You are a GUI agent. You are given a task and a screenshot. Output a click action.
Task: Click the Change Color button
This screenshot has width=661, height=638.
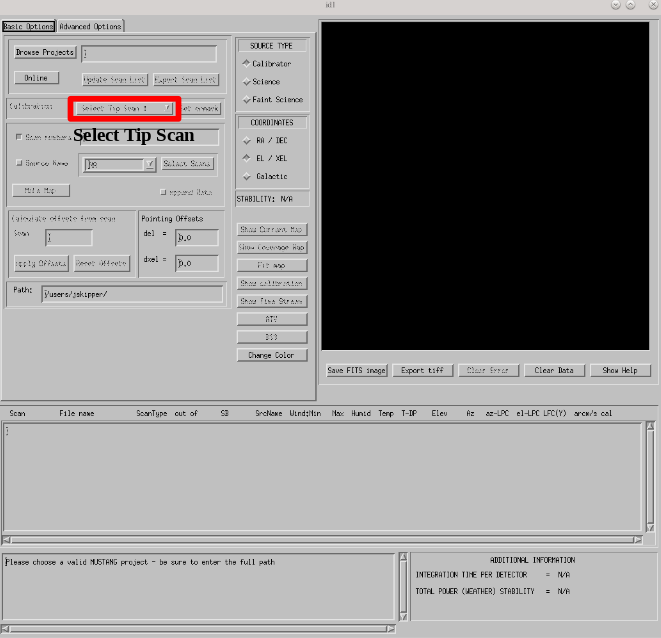272,355
